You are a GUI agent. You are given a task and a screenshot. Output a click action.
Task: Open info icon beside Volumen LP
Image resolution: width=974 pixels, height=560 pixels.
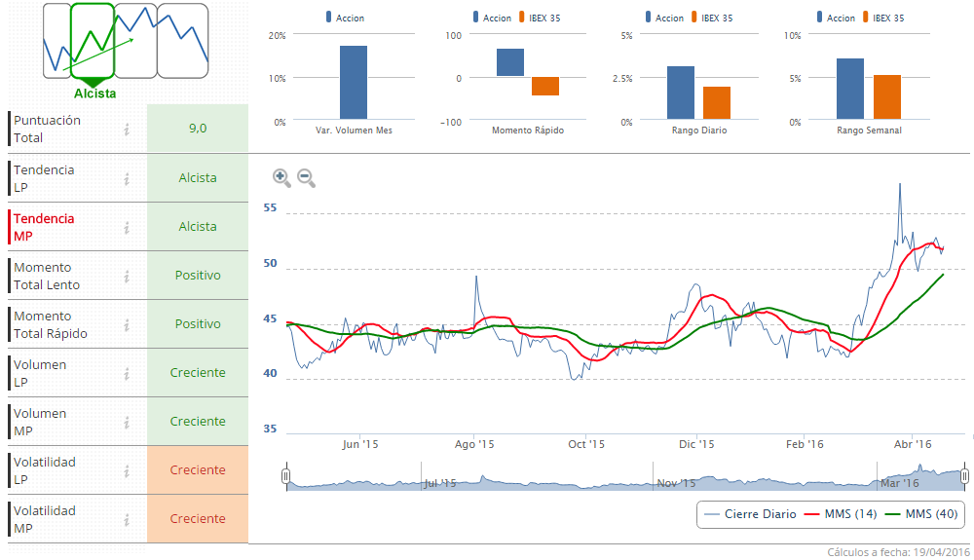(x=127, y=373)
